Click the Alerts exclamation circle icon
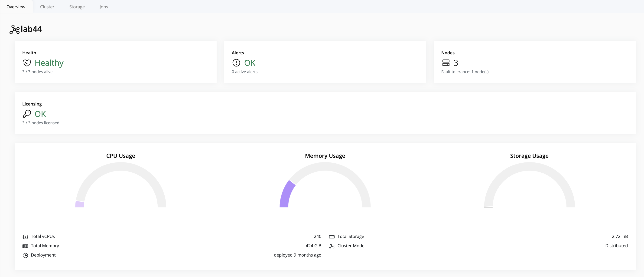644x277 pixels. click(x=236, y=63)
